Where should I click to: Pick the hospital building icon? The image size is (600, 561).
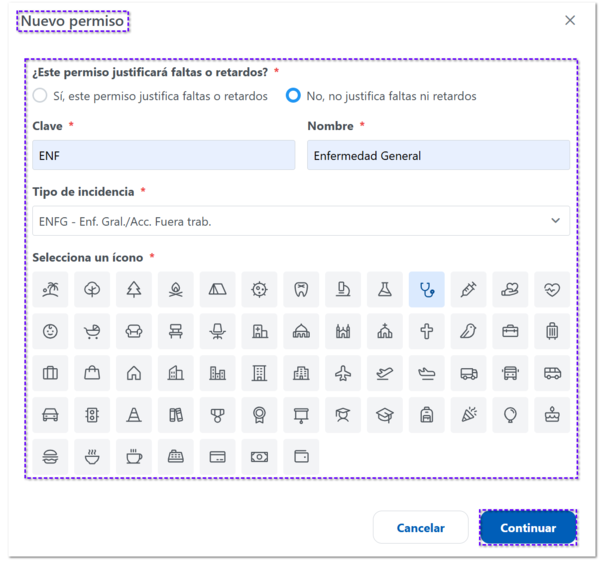[259, 331]
